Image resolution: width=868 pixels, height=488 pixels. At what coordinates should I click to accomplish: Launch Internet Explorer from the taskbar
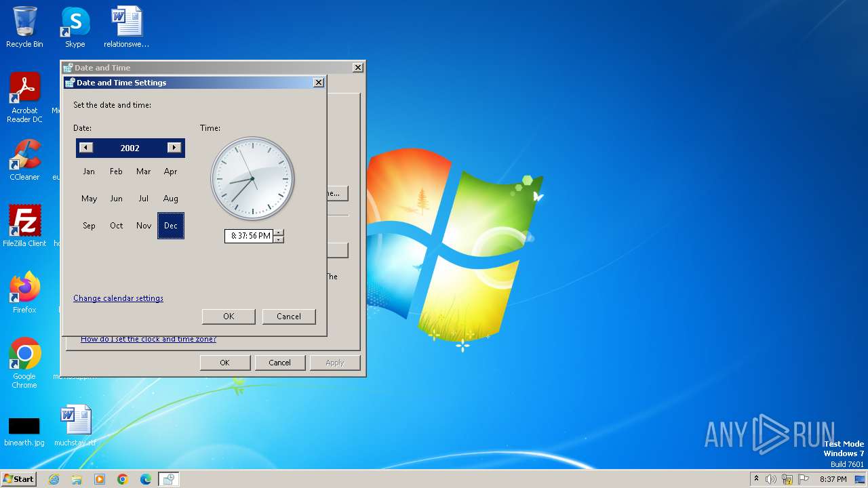click(54, 479)
